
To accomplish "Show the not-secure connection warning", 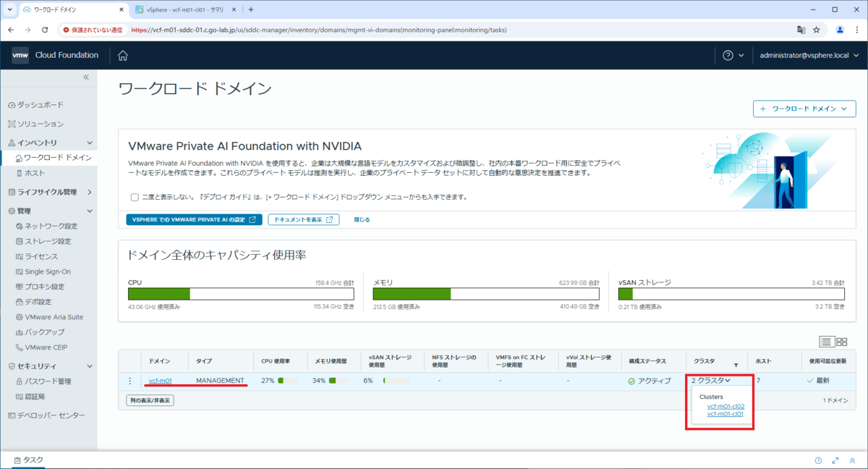I will pyautogui.click(x=93, y=30).
